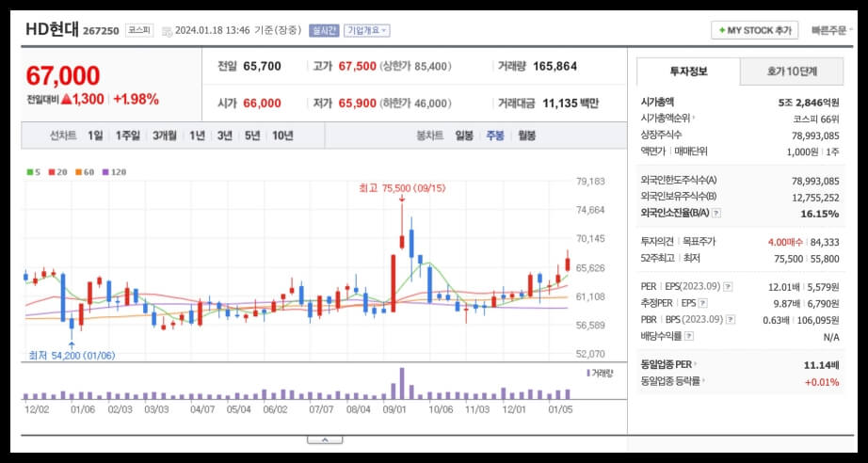868x463 pixels.
Task: Click 상장주식수 value 78,993,085
Action: click(x=815, y=136)
